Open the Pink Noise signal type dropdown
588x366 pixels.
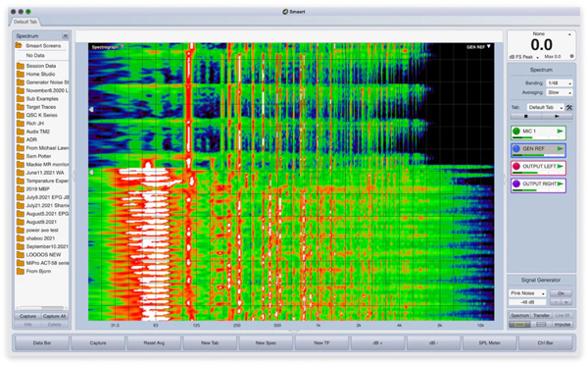[527, 293]
